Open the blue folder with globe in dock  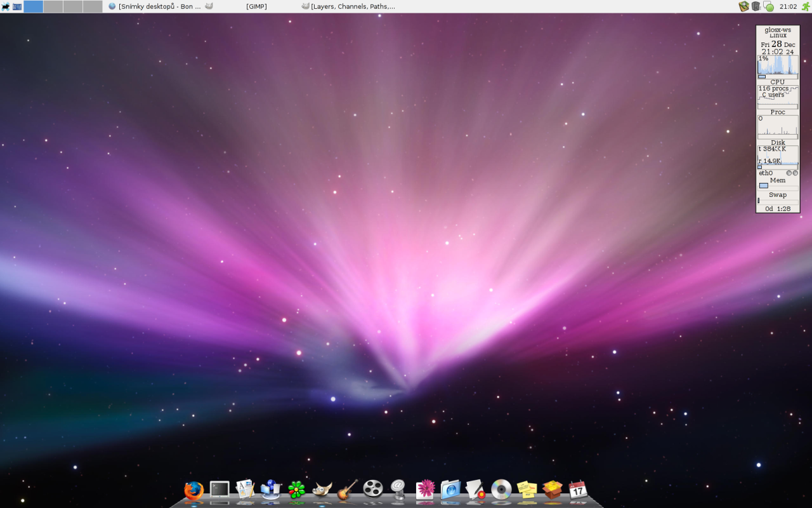point(450,490)
